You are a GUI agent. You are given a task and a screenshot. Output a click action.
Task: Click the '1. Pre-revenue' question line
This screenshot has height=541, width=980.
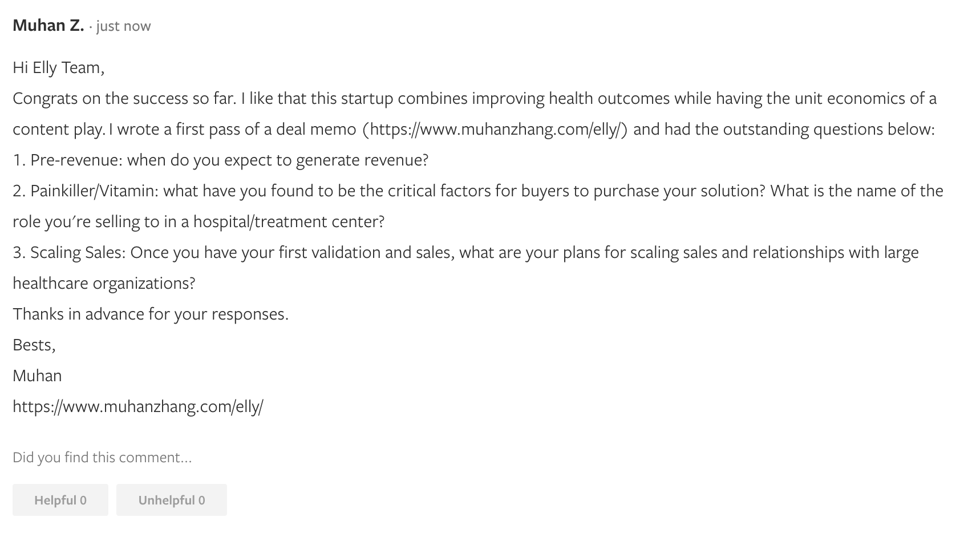point(221,160)
